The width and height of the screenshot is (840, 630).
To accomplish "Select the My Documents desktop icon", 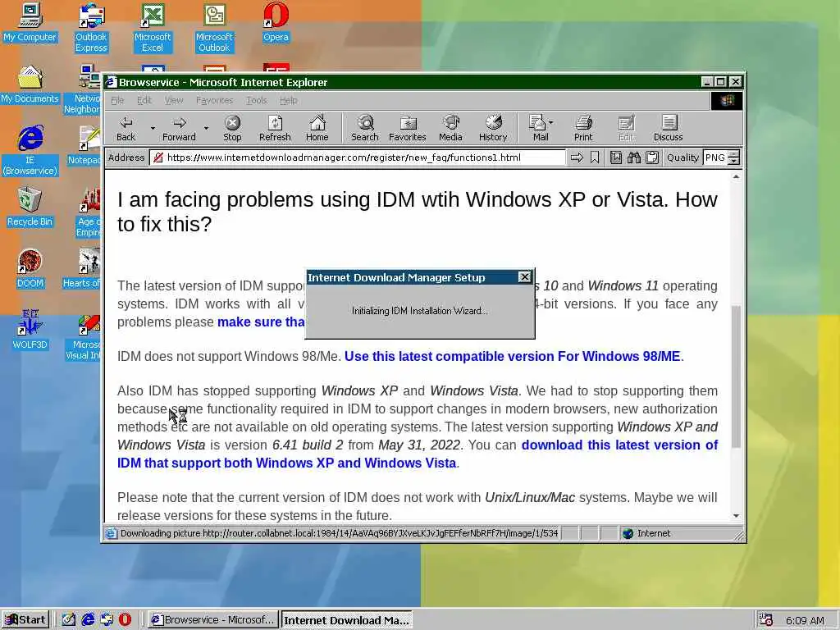I will (30, 84).
